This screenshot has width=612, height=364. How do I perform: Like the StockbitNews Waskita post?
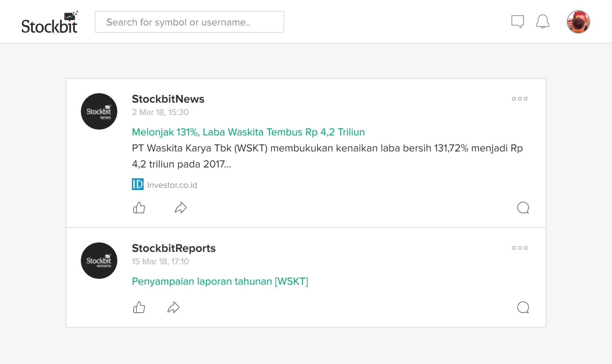(139, 208)
